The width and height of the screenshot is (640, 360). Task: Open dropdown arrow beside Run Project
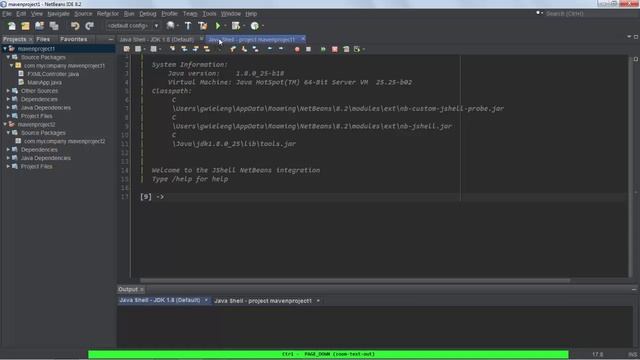point(225,26)
